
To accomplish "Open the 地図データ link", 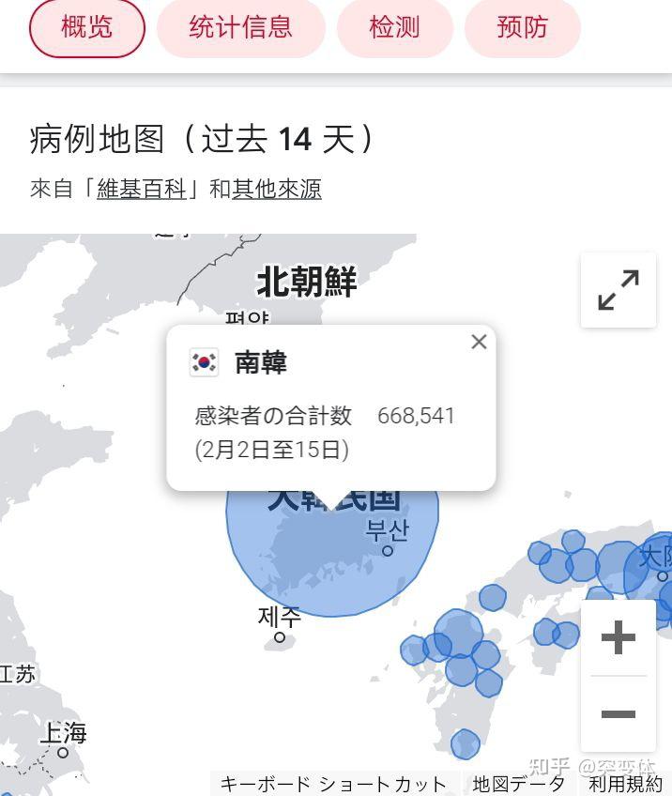I will point(518,785).
